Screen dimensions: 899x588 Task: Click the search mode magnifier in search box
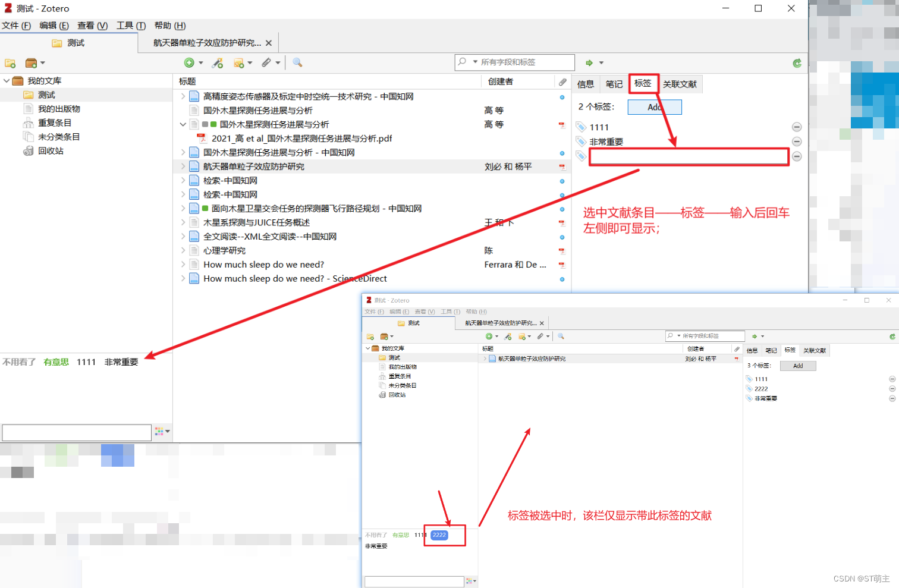coord(463,62)
